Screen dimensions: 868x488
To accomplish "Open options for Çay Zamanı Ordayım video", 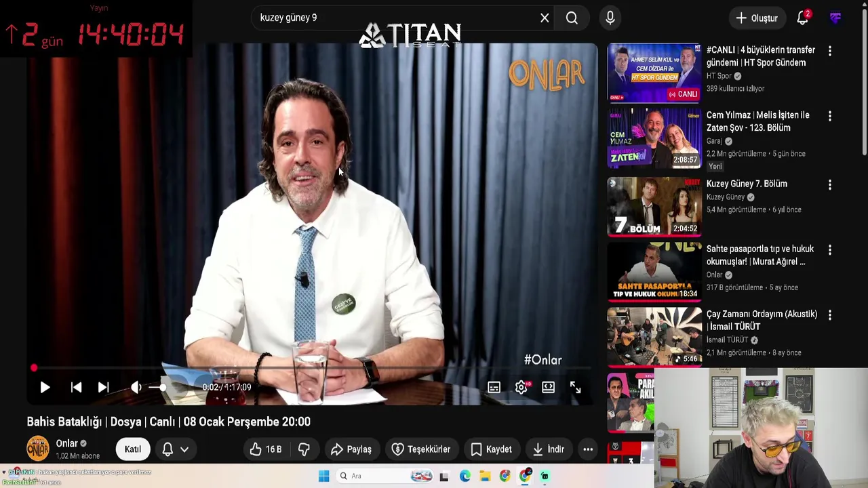I will 830,315.
